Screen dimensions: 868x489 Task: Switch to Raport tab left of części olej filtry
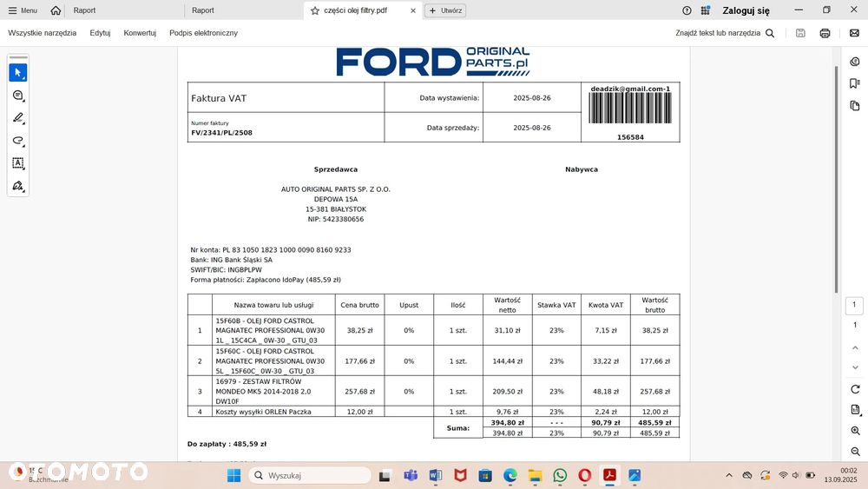203,10
